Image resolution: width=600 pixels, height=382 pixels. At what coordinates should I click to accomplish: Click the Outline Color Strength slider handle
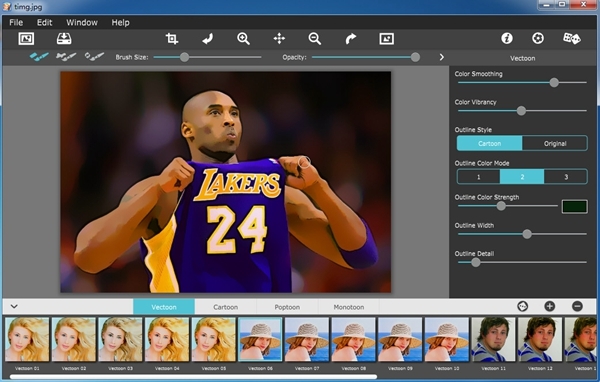coord(501,206)
